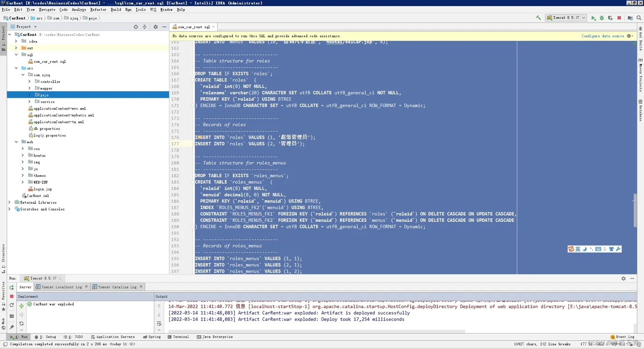
Task: Select the Server tab in Run panel
Action: click(25, 287)
